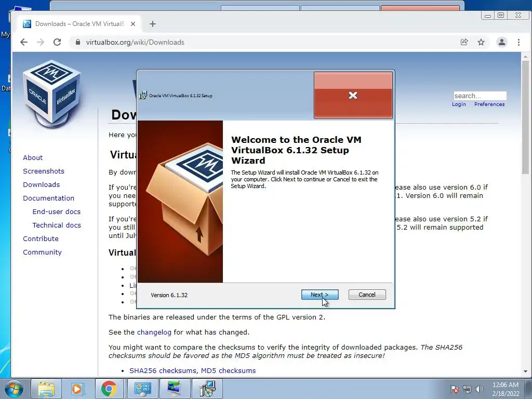Open the Control Panel taskbar icon

142,389
